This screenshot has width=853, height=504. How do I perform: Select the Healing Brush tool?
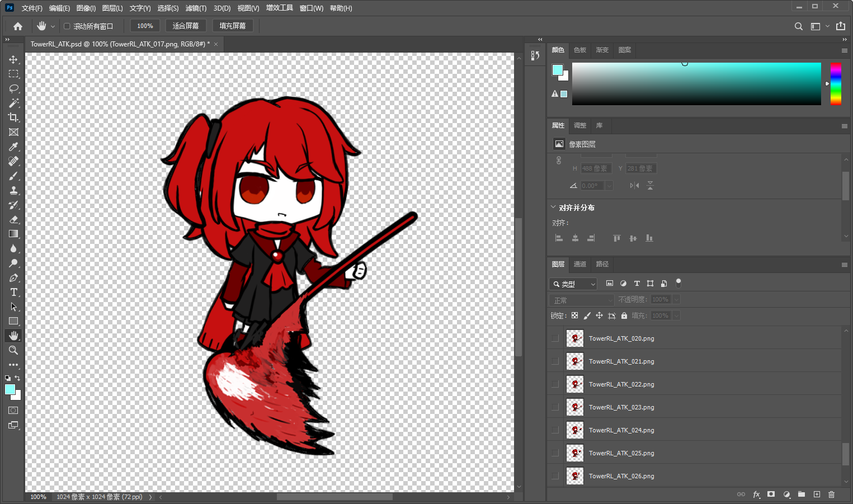[x=13, y=161]
